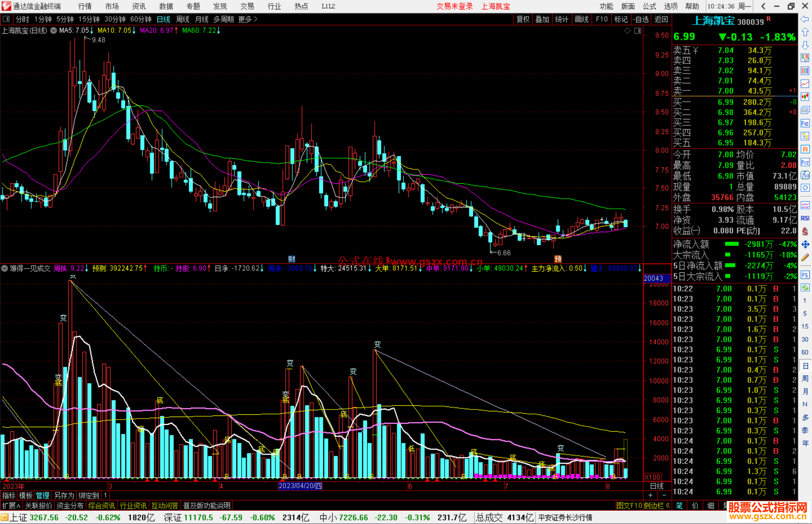Click the 交易未登录 link
Image resolution: width=812 pixels, height=524 pixels.
[x=454, y=6]
